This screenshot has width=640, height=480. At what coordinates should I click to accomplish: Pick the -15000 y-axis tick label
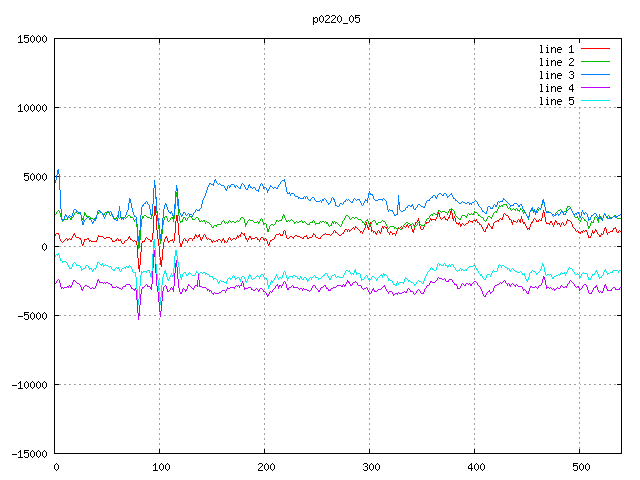[x=29, y=453]
